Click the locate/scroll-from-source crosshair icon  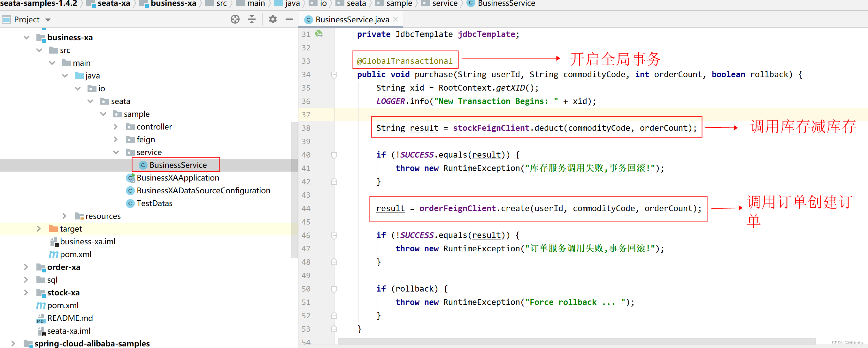235,19
